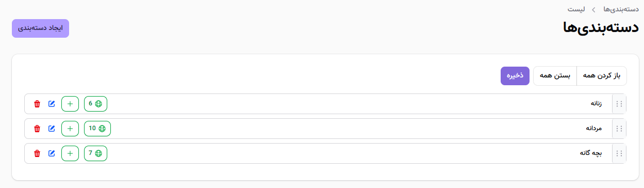This screenshot has height=188, width=644.
Task: Open the globe badge showing 10 for مردانه
Action: (x=97, y=129)
